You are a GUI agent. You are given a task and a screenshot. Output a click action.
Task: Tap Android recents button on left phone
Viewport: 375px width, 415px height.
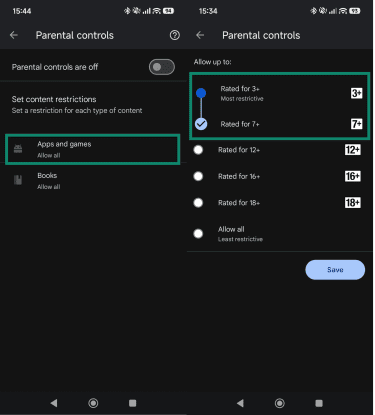pos(132,403)
